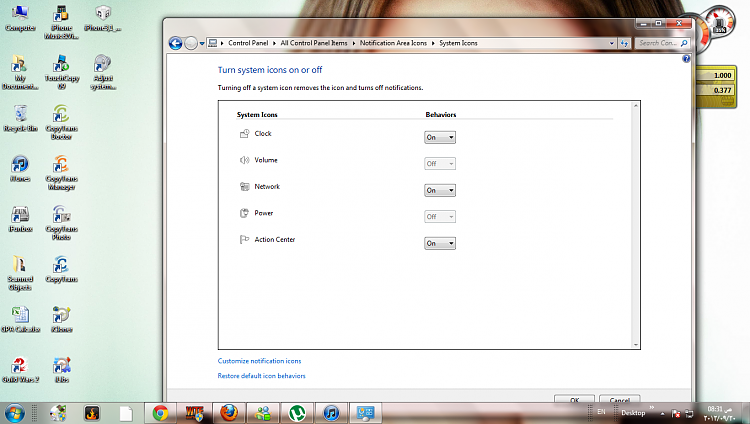750x424 pixels.
Task: Click the Windows Start orb
Action: pos(15,412)
